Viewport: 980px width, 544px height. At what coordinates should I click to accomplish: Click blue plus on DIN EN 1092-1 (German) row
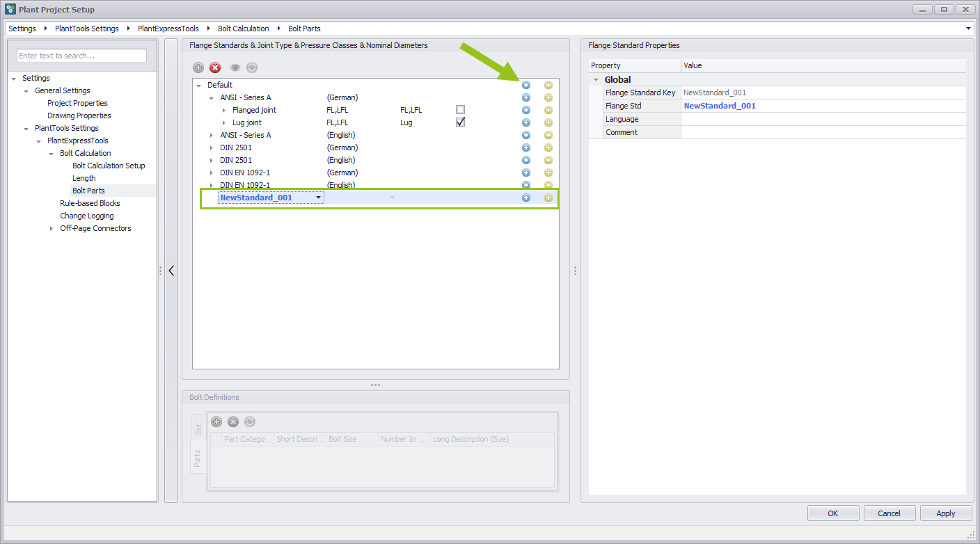(526, 173)
